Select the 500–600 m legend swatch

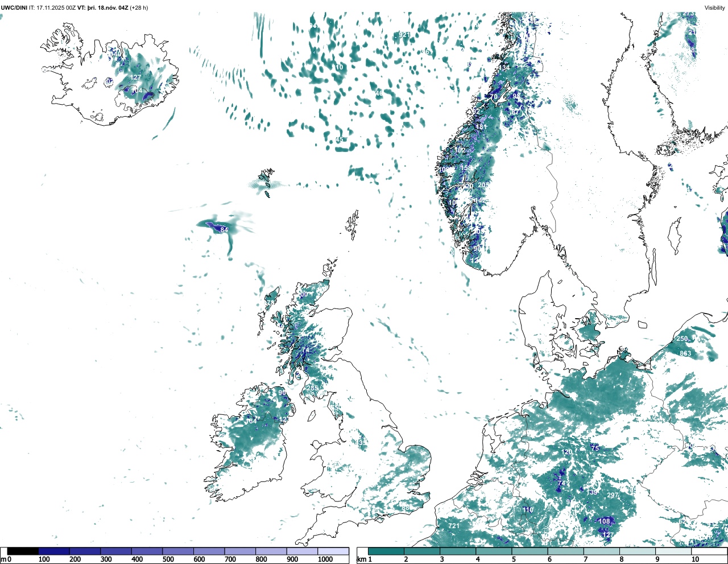pyautogui.click(x=178, y=551)
